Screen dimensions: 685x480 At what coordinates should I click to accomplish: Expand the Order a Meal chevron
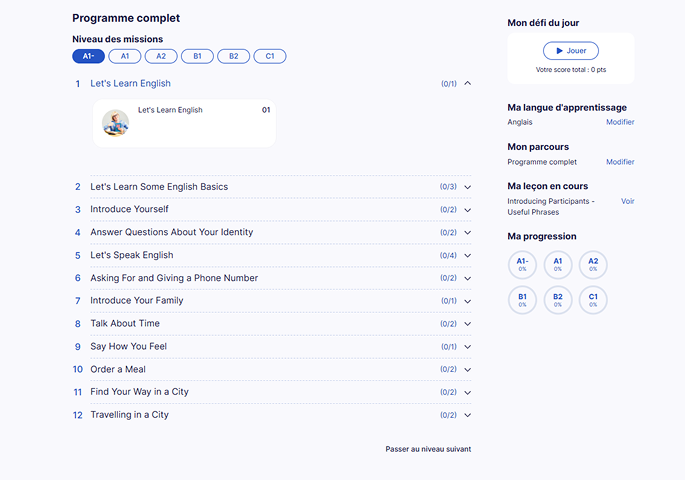tap(467, 370)
